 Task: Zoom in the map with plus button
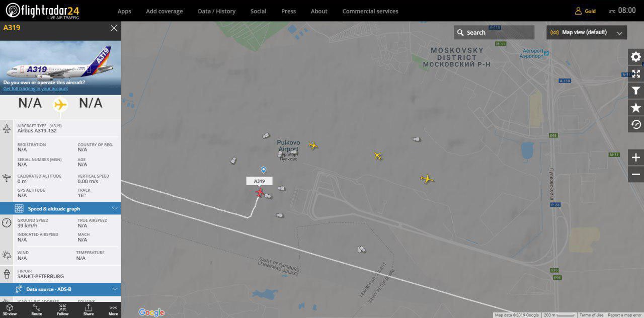636,157
